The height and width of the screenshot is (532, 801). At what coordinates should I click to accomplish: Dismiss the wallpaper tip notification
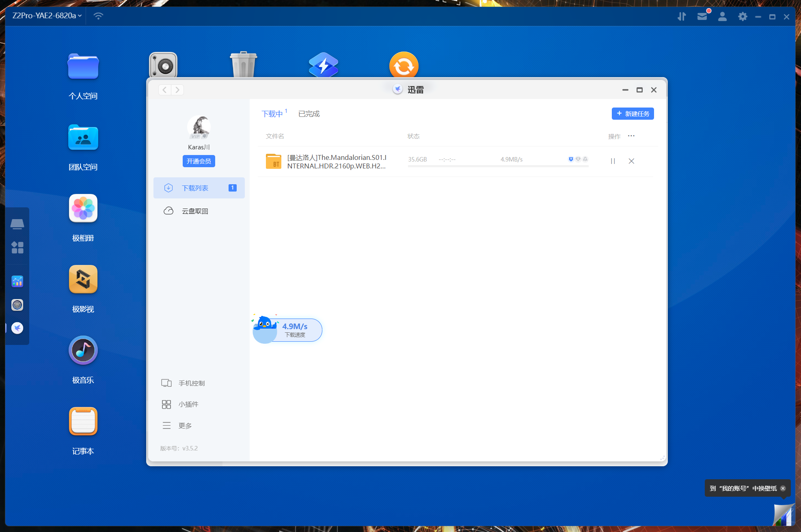click(x=783, y=488)
